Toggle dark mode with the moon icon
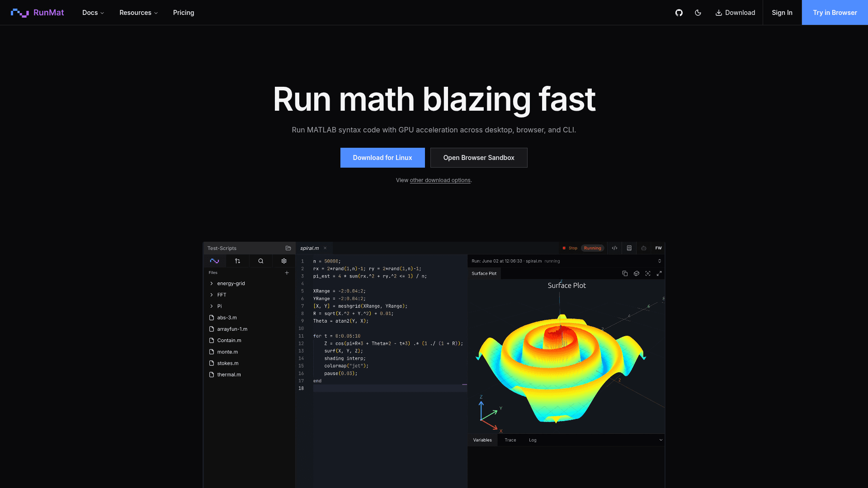The width and height of the screenshot is (868, 488). click(x=698, y=13)
